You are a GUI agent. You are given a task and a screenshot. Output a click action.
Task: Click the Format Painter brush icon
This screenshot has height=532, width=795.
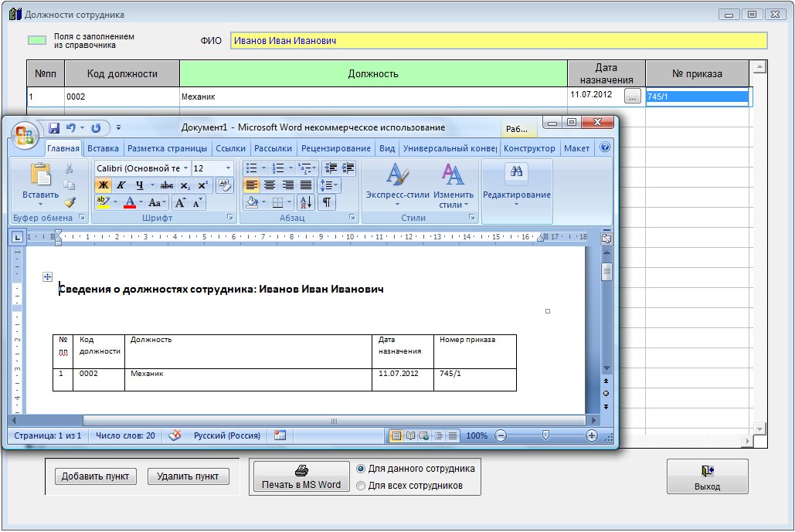70,202
